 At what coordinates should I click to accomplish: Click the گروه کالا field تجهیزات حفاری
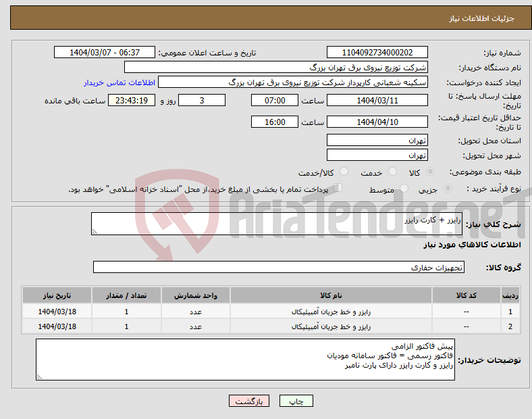pos(279,267)
